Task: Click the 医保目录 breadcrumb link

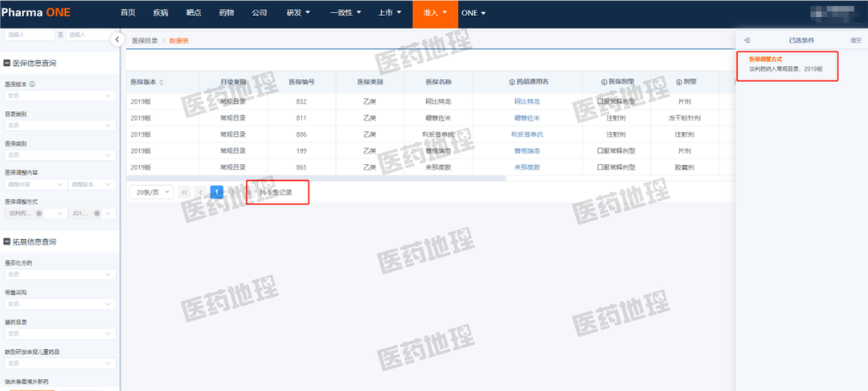Action: point(145,40)
